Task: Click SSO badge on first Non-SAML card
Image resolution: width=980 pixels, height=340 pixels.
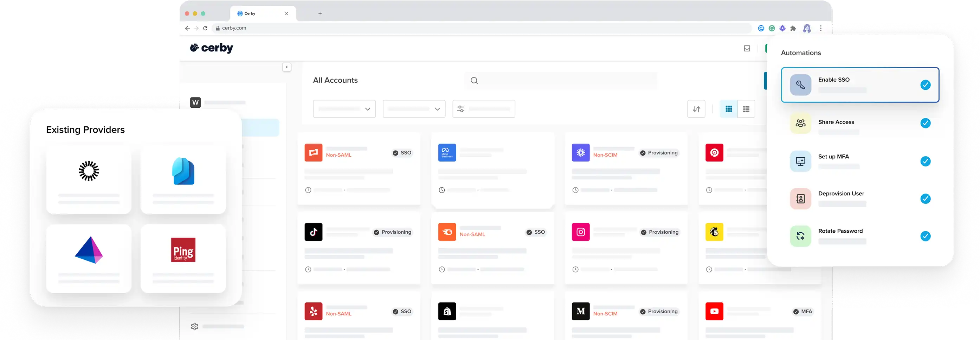Action: tap(402, 153)
